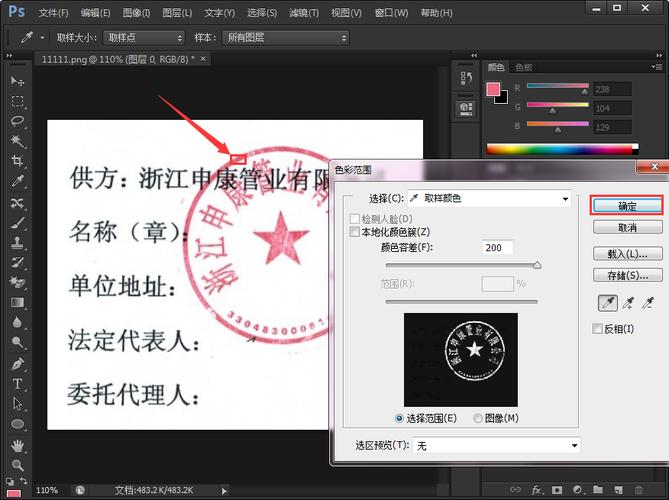Image resolution: width=669 pixels, height=500 pixels.
Task: Open the Properties panel icon
Action: click(x=466, y=108)
